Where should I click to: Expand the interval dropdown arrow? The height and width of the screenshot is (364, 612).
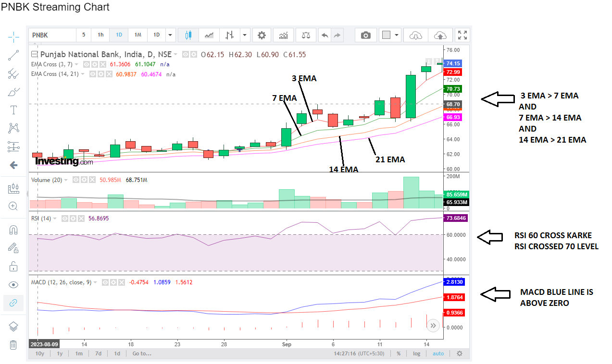click(170, 35)
